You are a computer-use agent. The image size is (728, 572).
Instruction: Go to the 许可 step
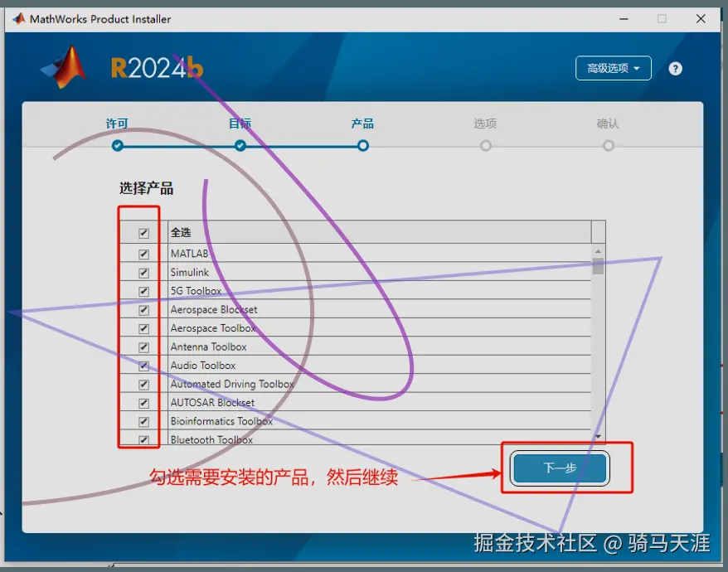[117, 124]
